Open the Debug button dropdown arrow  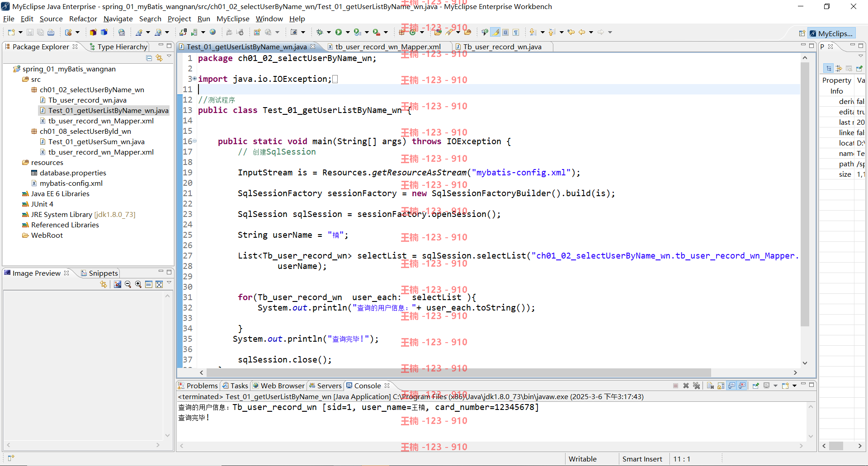point(329,32)
